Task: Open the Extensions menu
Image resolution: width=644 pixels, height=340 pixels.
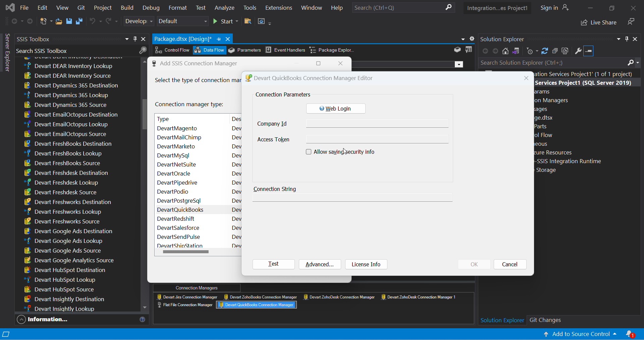Action: coord(278,8)
